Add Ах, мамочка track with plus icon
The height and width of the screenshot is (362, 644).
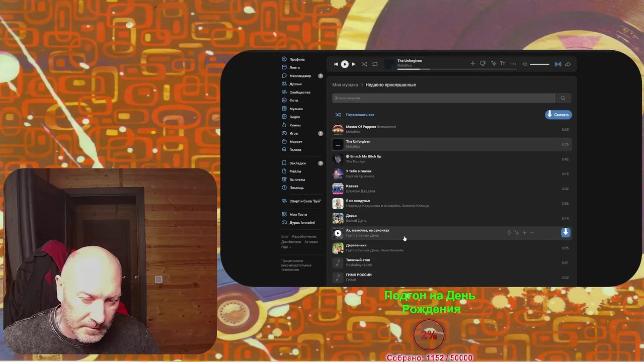coord(524,233)
